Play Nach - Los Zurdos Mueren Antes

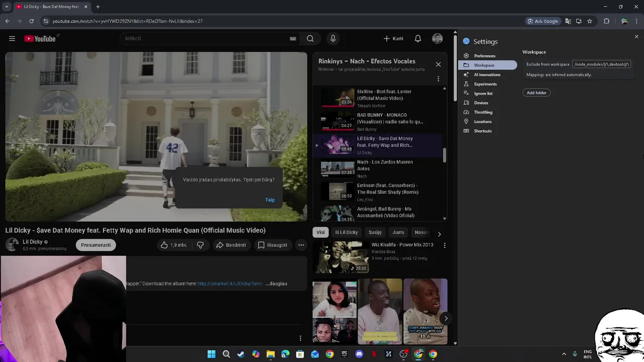[377, 168]
